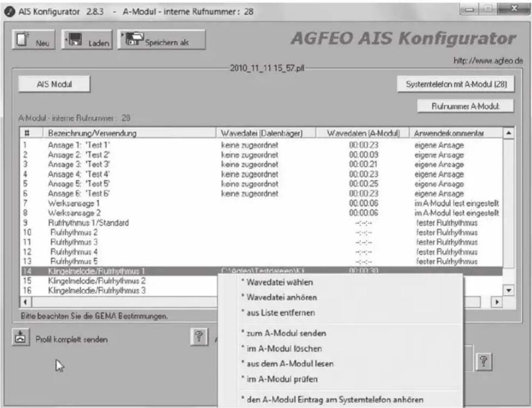Click 'fester Rufrhythmus' comment in Rufrhythmus 2 row
Viewport: 532px width, 408px height.
447,232
